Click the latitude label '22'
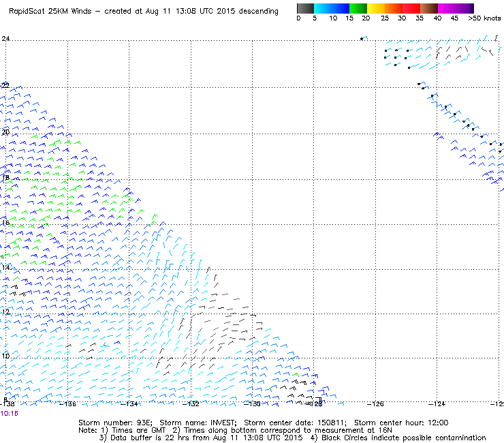Screen dimensions: 504x443 [x=5, y=86]
